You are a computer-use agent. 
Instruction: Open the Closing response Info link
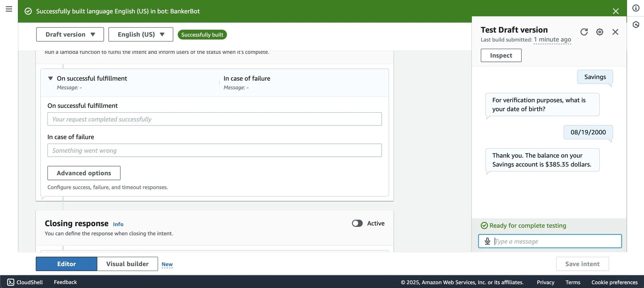coord(118,224)
